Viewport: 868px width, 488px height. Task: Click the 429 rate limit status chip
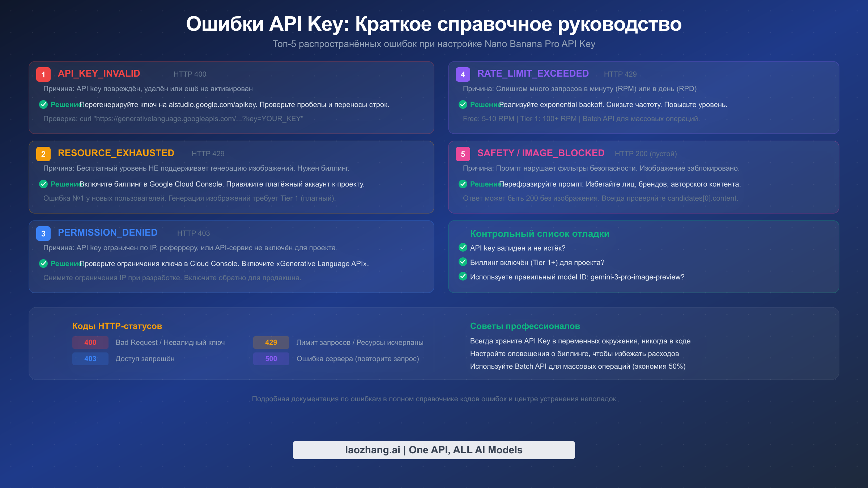pyautogui.click(x=271, y=342)
